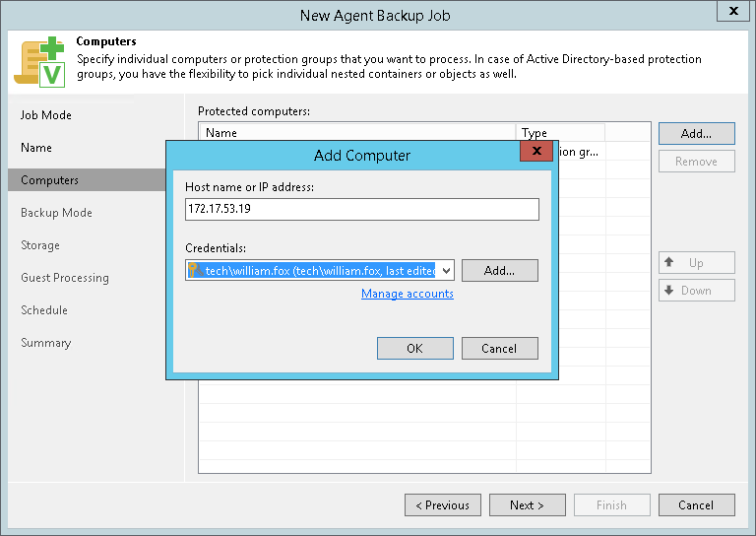Cancel the New Agent Backup Job wizard
The image size is (756, 536).
pos(696,505)
